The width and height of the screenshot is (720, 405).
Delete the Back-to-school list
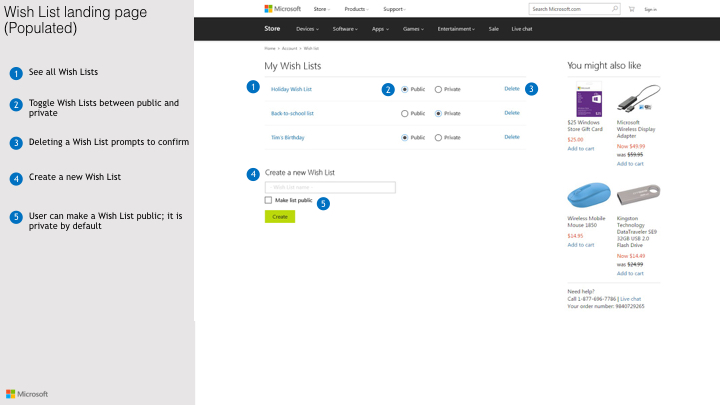pyautogui.click(x=512, y=112)
